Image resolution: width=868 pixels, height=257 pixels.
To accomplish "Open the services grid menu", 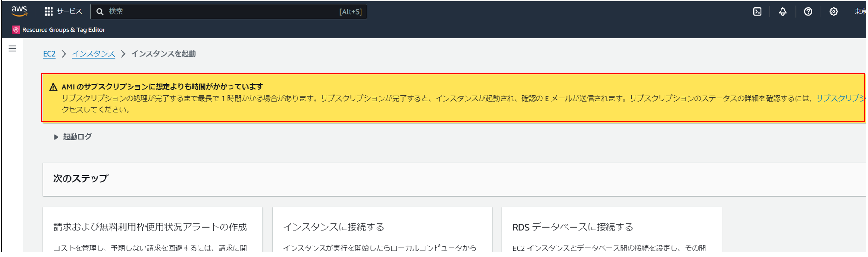I will [x=48, y=11].
